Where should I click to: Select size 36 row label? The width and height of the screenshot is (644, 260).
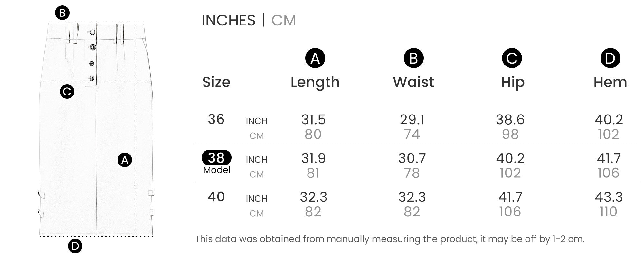[216, 119]
